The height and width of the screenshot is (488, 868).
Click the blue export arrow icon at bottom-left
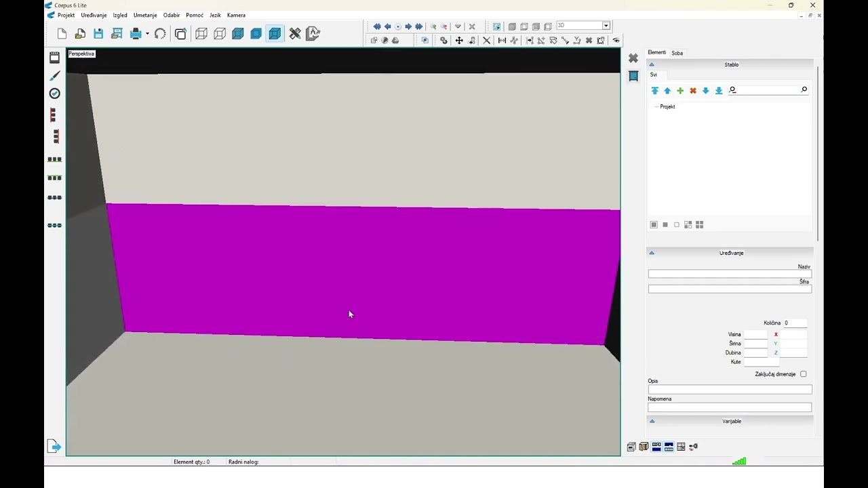54,446
